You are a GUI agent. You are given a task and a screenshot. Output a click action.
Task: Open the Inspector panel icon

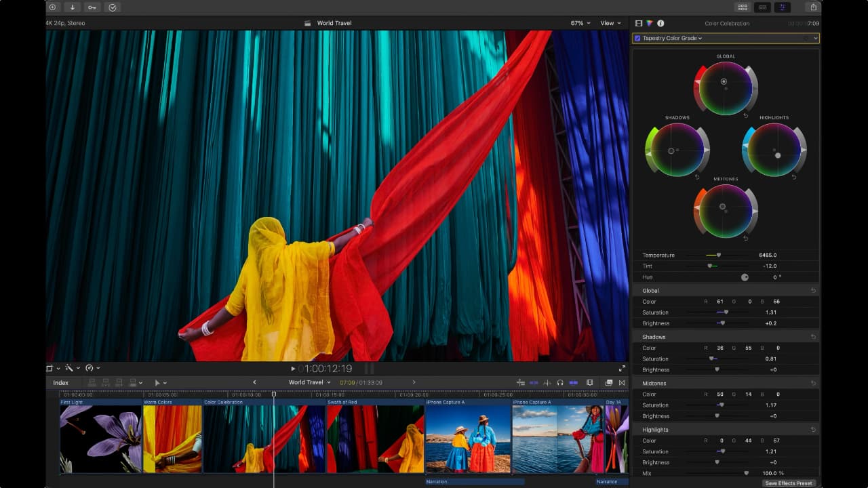tap(661, 22)
